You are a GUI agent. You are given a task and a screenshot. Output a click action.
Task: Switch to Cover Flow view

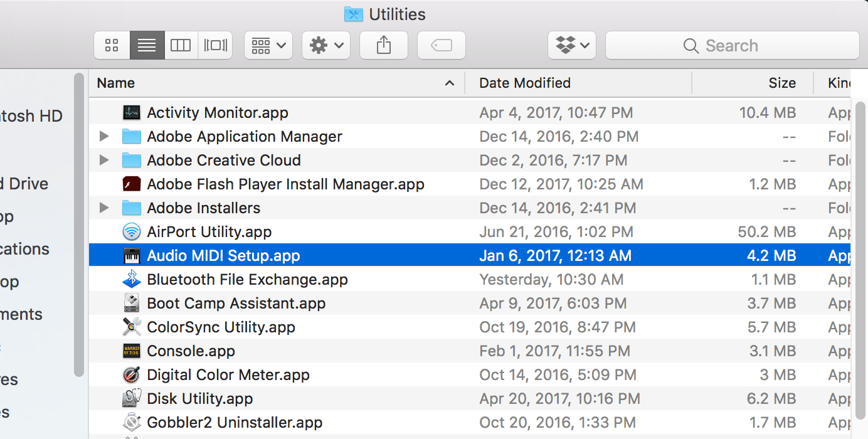point(215,45)
